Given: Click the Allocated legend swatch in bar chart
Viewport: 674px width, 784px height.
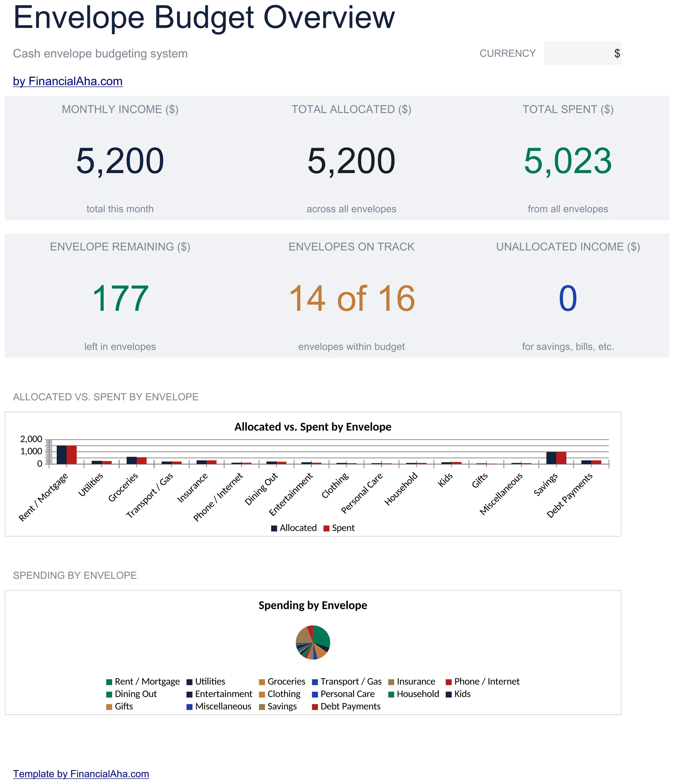Looking at the screenshot, I should tap(274, 528).
